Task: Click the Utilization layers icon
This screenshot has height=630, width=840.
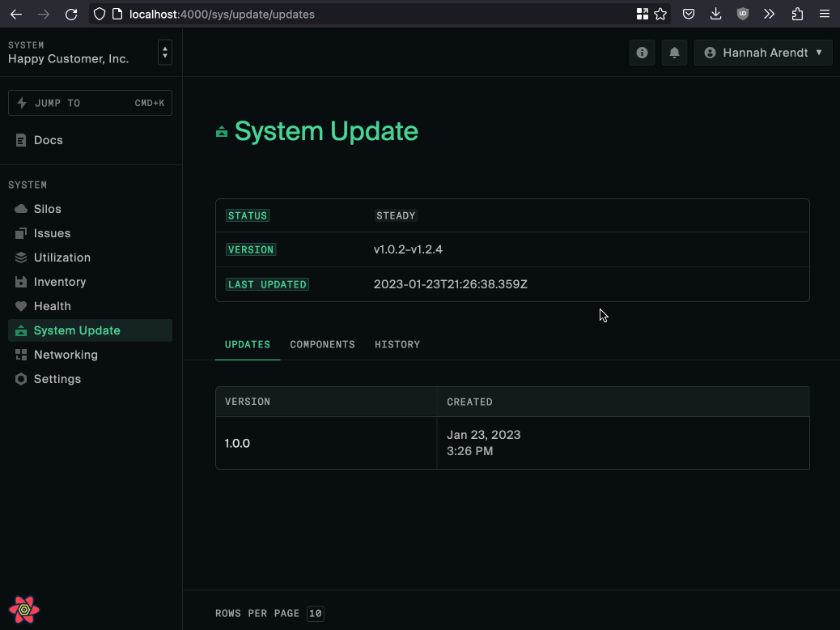Action: pyautogui.click(x=21, y=258)
